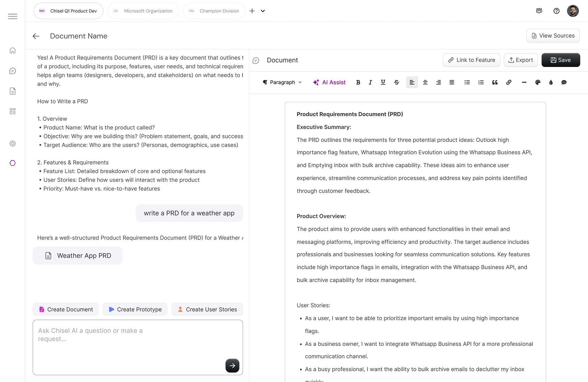Expand the workspace tabs chevron

[263, 11]
